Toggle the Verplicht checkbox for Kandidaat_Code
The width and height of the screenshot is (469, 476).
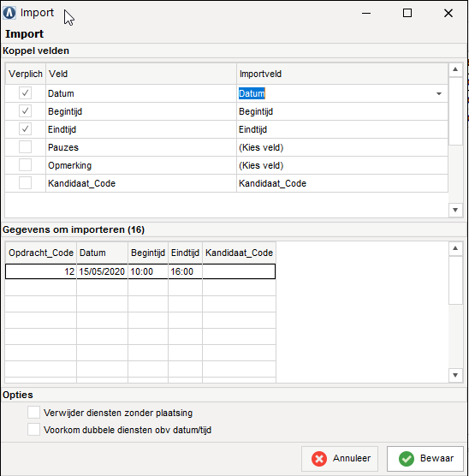(x=25, y=183)
